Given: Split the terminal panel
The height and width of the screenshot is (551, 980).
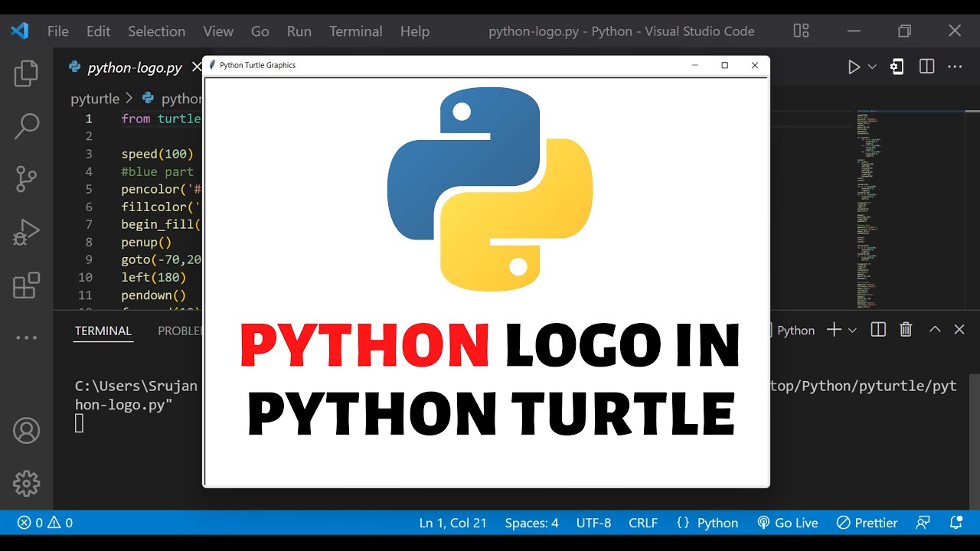Looking at the screenshot, I should point(878,330).
